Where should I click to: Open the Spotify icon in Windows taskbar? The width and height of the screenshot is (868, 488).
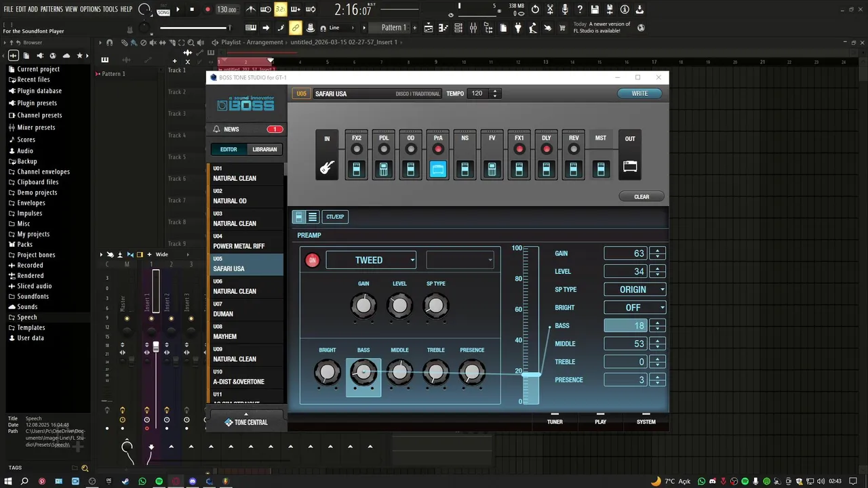tap(159, 481)
